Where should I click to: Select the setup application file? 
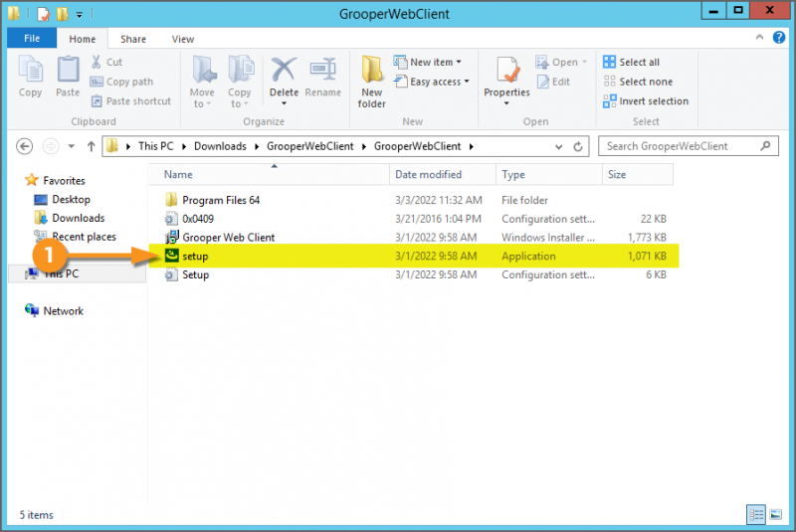click(x=414, y=257)
